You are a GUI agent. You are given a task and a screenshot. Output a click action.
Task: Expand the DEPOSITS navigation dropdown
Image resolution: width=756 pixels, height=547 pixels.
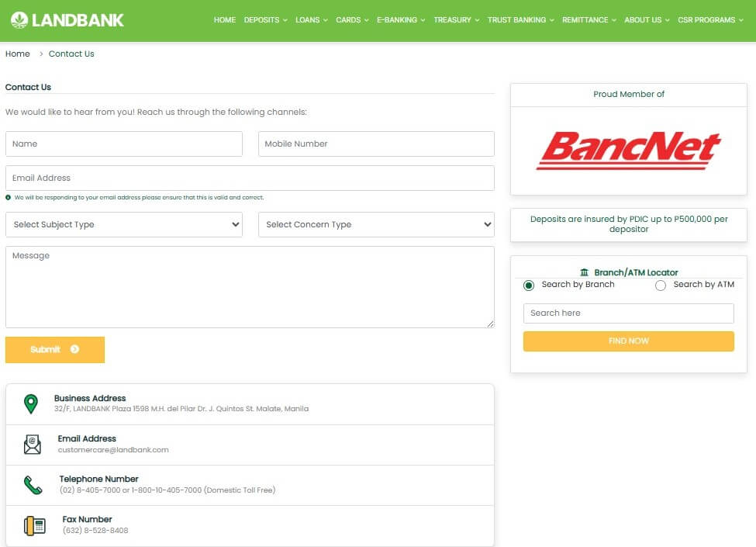pos(262,20)
